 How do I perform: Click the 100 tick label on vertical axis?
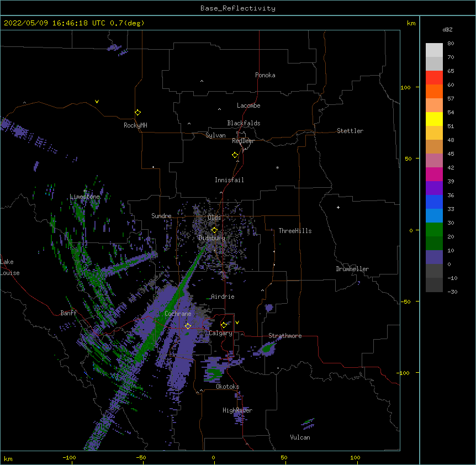click(405, 87)
